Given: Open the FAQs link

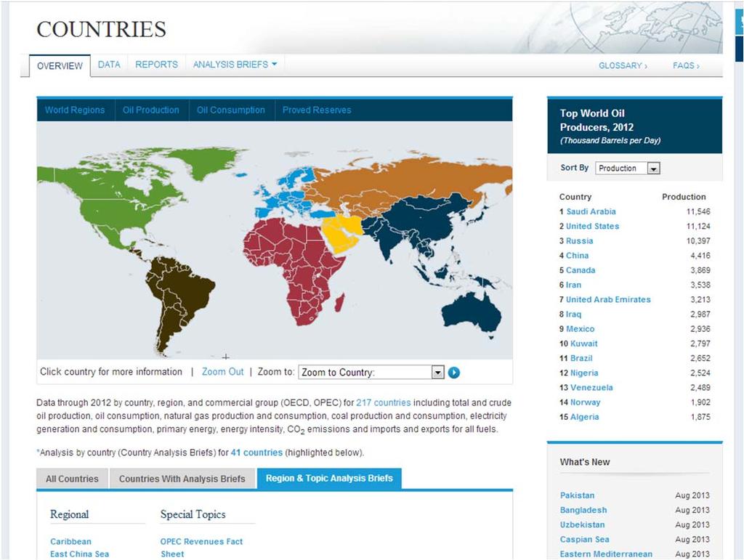Looking at the screenshot, I should (686, 65).
